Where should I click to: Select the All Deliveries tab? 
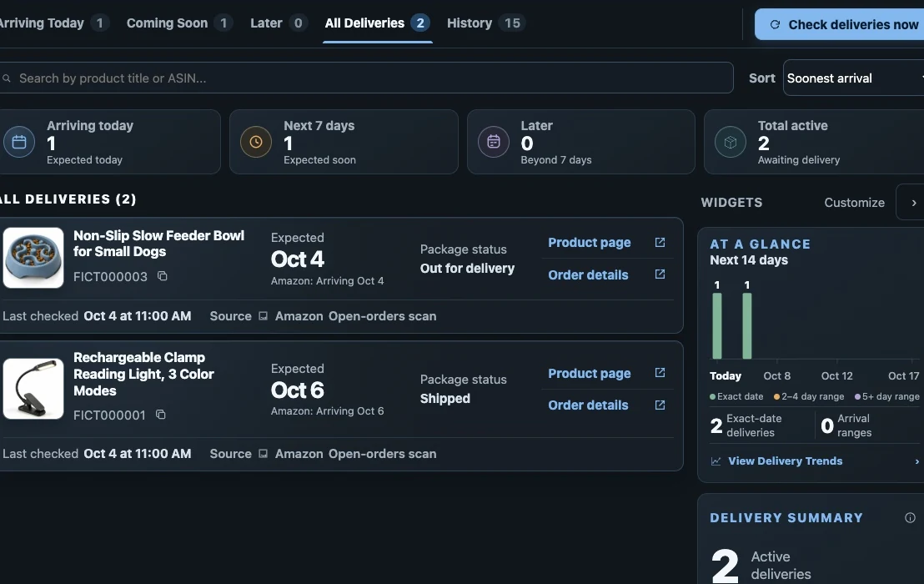pyautogui.click(x=377, y=23)
